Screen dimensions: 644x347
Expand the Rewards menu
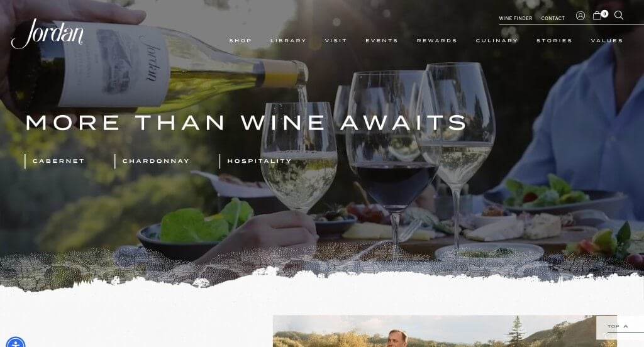tap(437, 41)
